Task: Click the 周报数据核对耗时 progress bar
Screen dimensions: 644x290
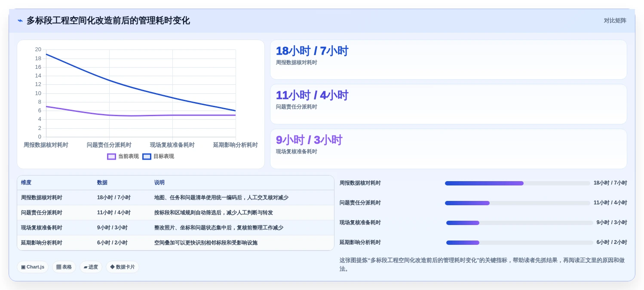Action: [x=517, y=183]
